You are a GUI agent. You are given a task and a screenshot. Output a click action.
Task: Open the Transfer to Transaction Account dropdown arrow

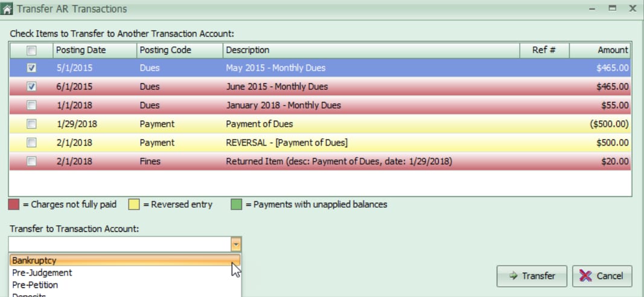tap(236, 245)
